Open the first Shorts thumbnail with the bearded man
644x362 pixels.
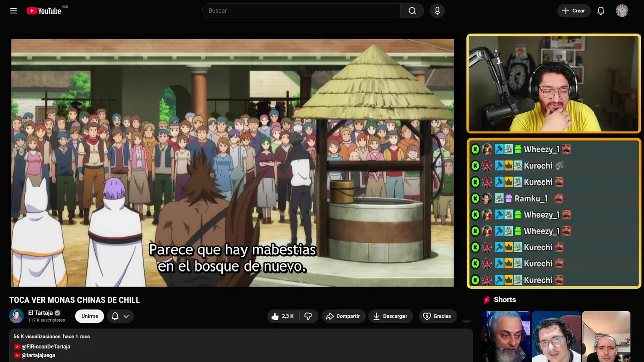coord(506,336)
